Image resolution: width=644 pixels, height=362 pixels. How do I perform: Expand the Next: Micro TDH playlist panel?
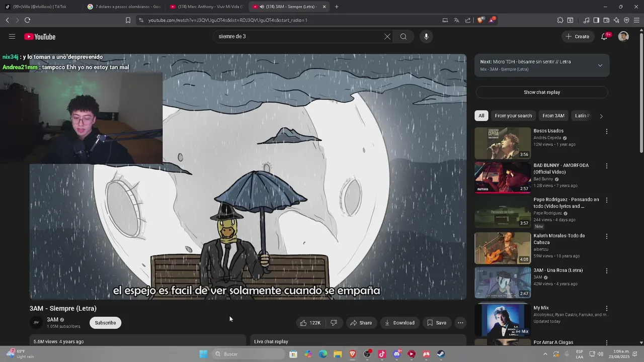[600, 65]
